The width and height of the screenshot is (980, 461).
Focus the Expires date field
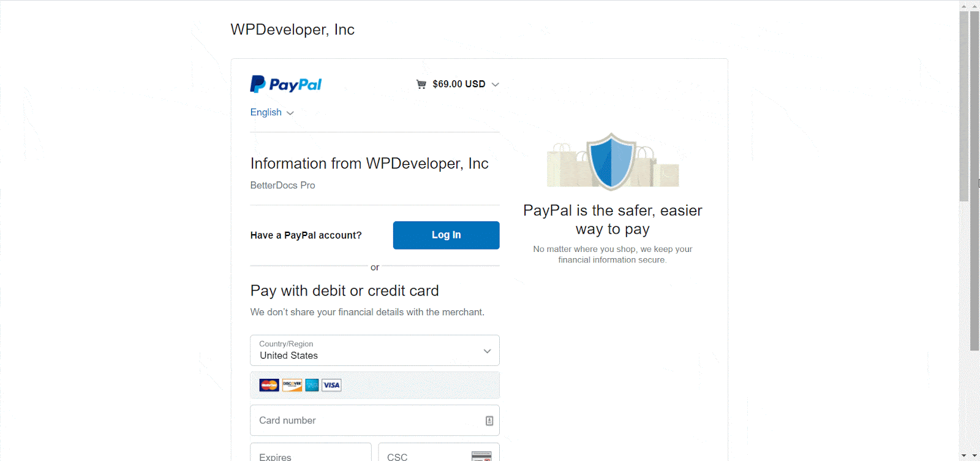[311, 452]
